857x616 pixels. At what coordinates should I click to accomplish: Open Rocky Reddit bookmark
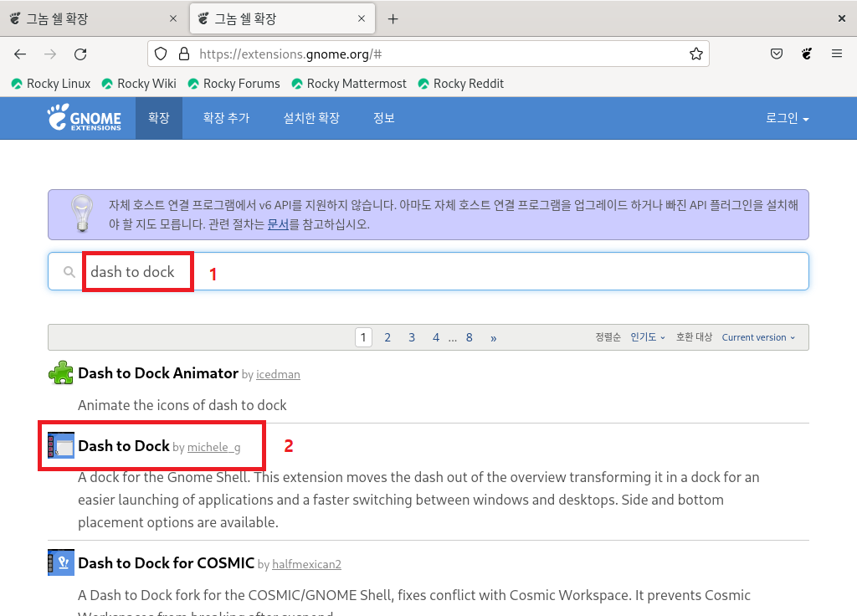(x=461, y=84)
